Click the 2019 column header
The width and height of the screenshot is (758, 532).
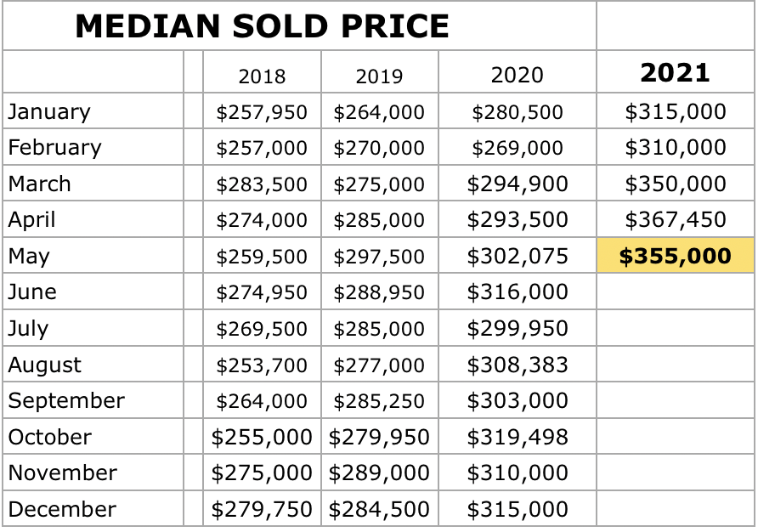[x=379, y=76]
